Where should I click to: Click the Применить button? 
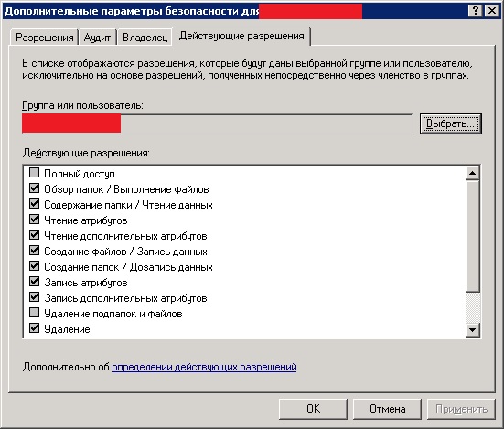point(461,409)
